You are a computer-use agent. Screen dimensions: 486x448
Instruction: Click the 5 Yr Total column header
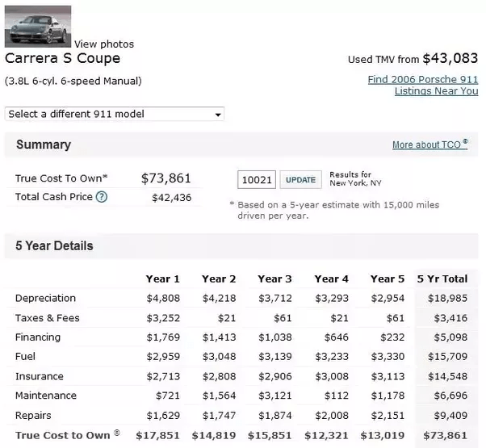click(x=442, y=278)
